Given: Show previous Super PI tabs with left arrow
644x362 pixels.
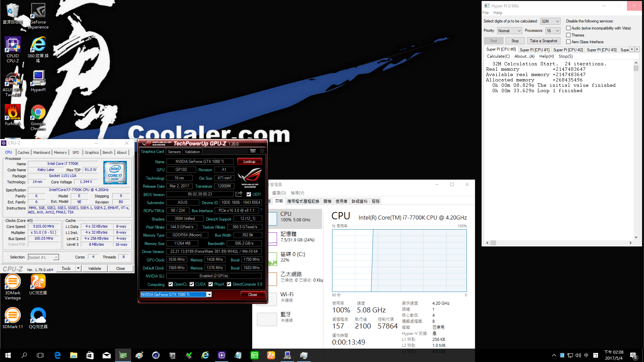Looking at the screenshot, I should tap(632, 49).
